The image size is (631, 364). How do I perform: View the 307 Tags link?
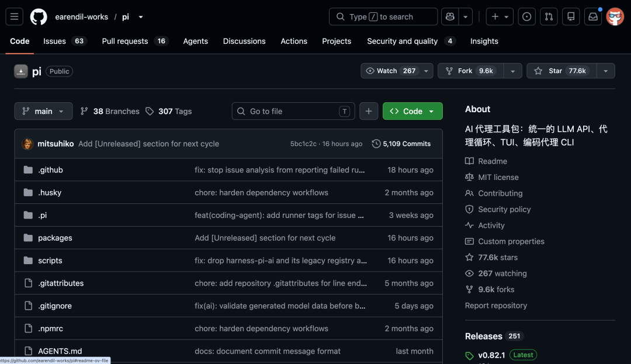[169, 111]
